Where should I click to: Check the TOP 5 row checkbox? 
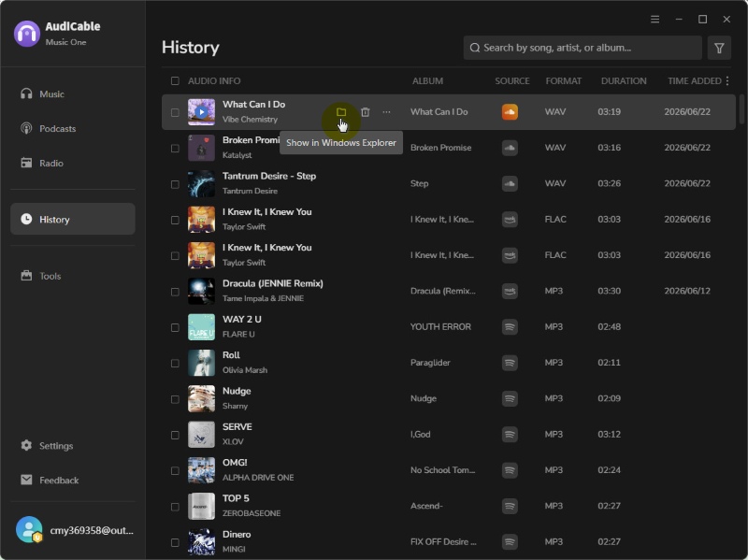(175, 507)
